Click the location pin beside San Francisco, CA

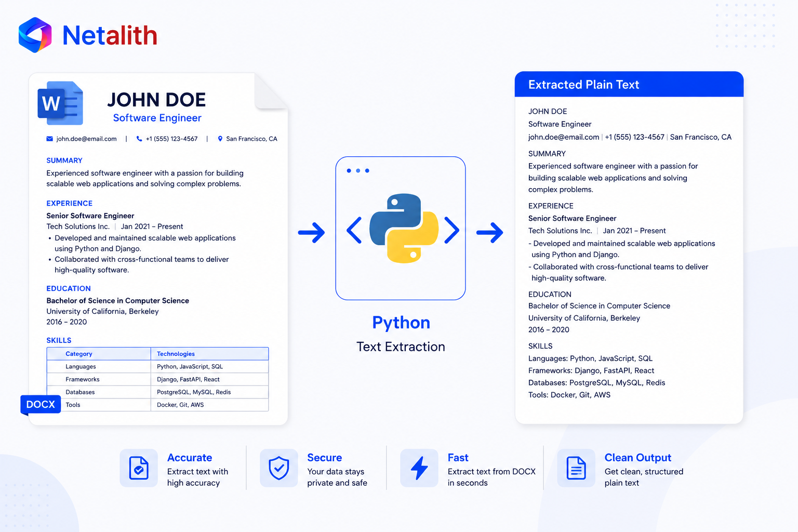(220, 139)
